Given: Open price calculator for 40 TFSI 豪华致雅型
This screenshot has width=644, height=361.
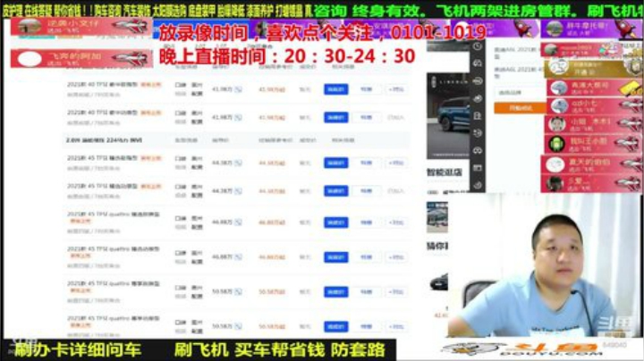Looking at the screenshot, I should click(239, 89).
